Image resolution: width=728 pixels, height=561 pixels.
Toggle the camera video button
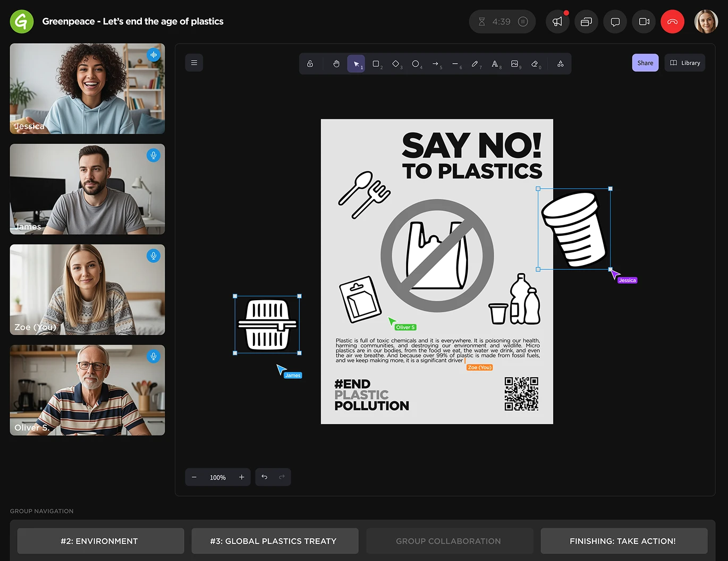(x=644, y=22)
